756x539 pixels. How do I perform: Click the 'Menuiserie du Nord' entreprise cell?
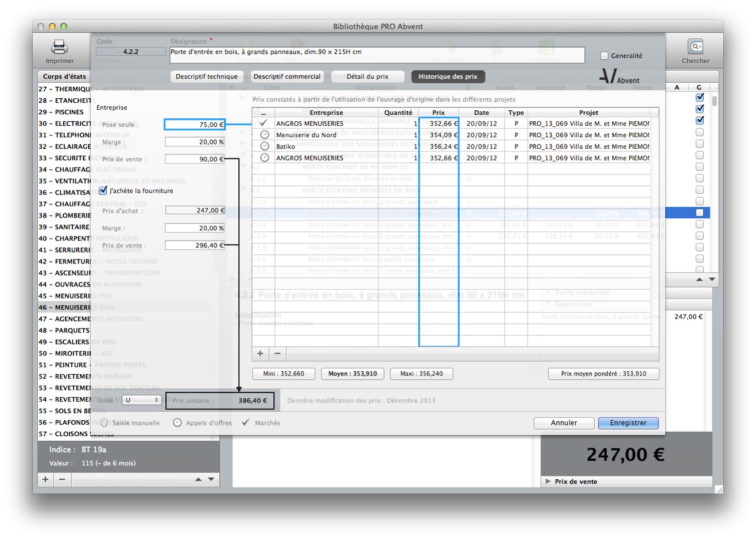tap(326, 135)
